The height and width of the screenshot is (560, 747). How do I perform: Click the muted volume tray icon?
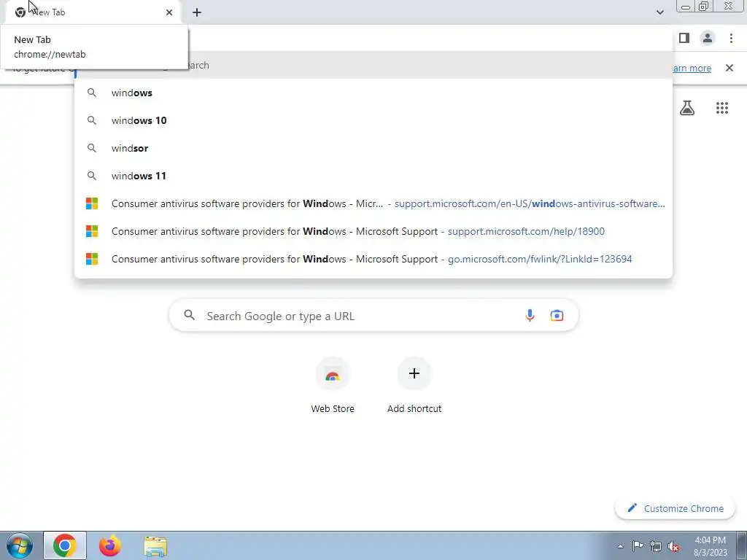tap(673, 547)
